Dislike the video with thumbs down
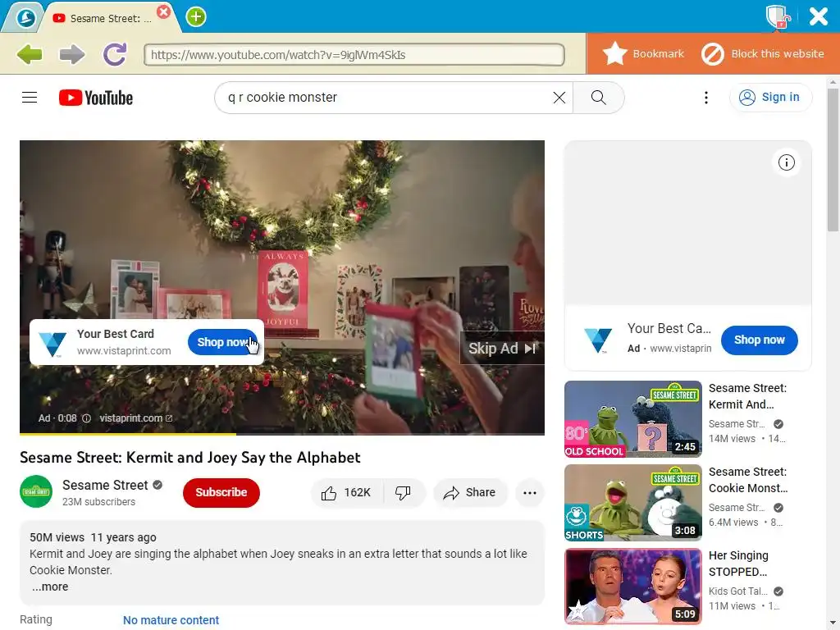 click(403, 493)
